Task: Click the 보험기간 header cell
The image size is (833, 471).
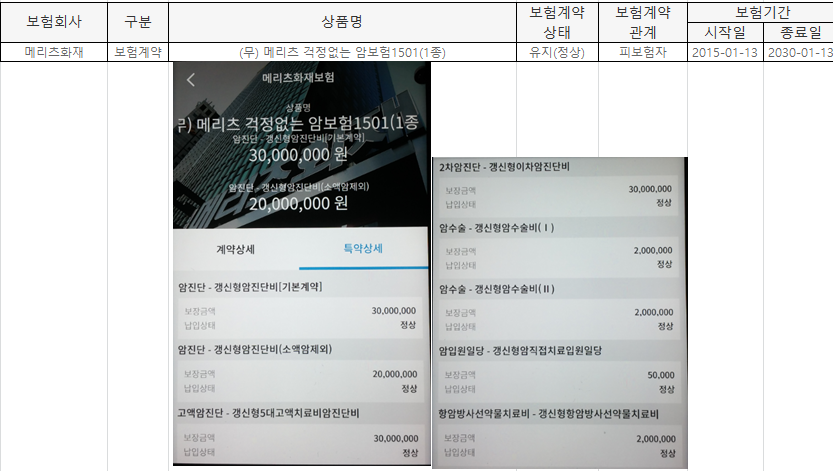Action: point(762,12)
